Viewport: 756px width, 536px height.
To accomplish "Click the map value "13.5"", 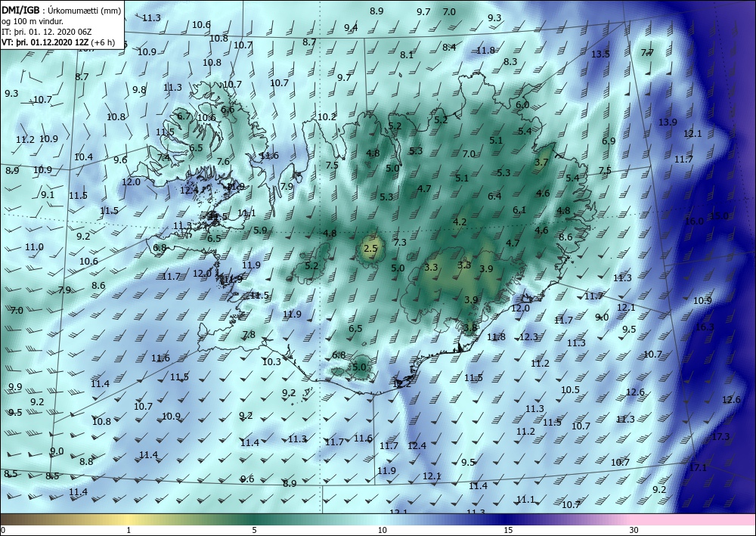I will pos(600,54).
